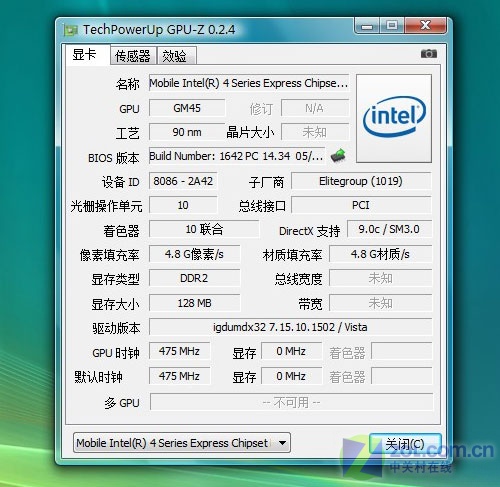This screenshot has width=500, height=487.
Task: Click the TechPowerUp GPU-Z 0.2.4 title text
Action: [x=159, y=30]
